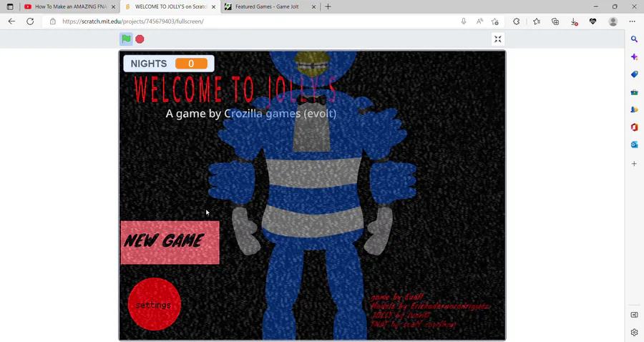This screenshot has height=342, width=644.
Task: Open Games icon in sidebar
Action: point(634,109)
